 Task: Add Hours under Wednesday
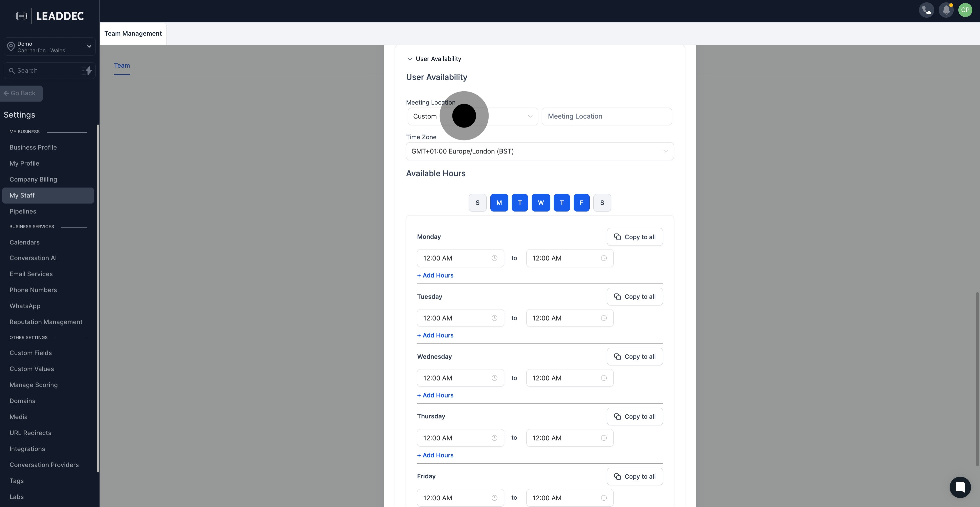(435, 395)
